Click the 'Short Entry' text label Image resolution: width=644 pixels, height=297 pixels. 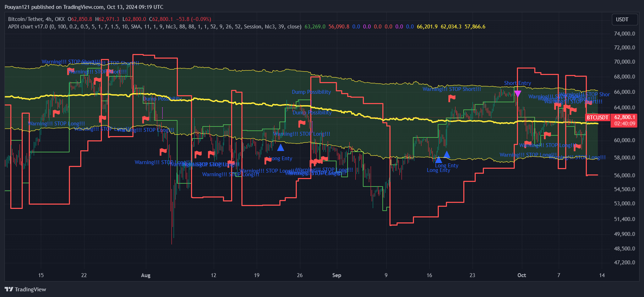517,83
